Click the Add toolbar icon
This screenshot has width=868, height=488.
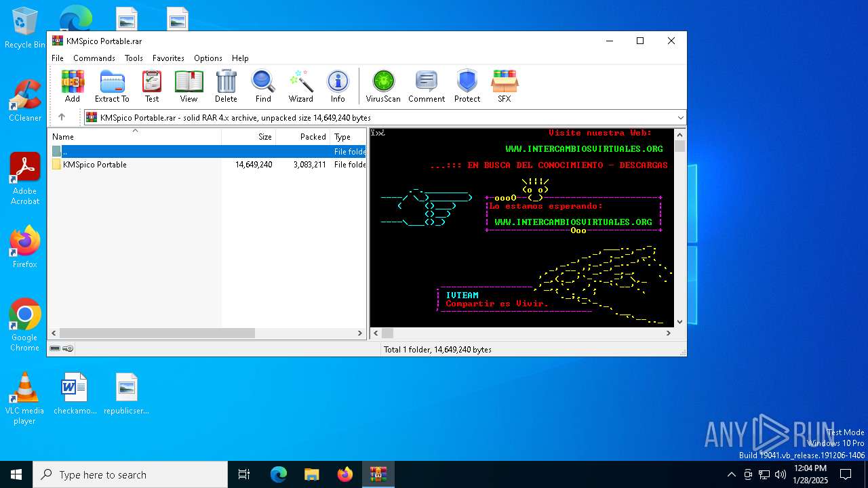tap(73, 86)
